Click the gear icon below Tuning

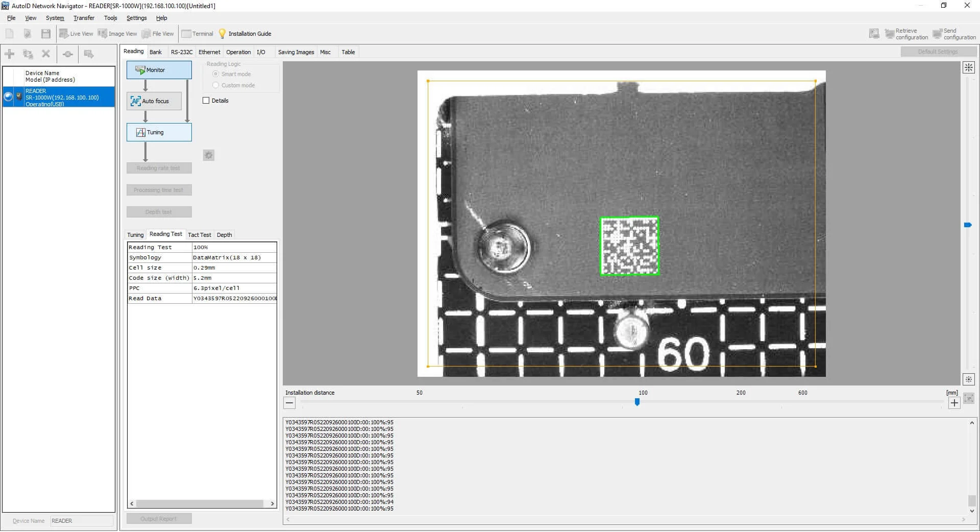pyautogui.click(x=209, y=155)
